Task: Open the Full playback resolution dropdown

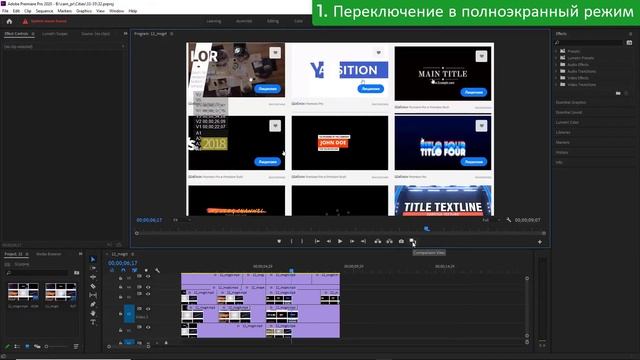Action: tap(491, 220)
